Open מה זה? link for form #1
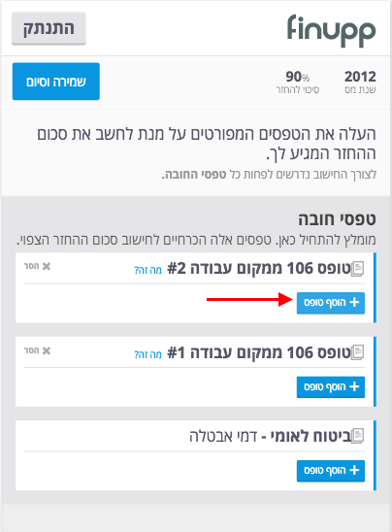The width and height of the screenshot is (392, 532). (x=147, y=354)
